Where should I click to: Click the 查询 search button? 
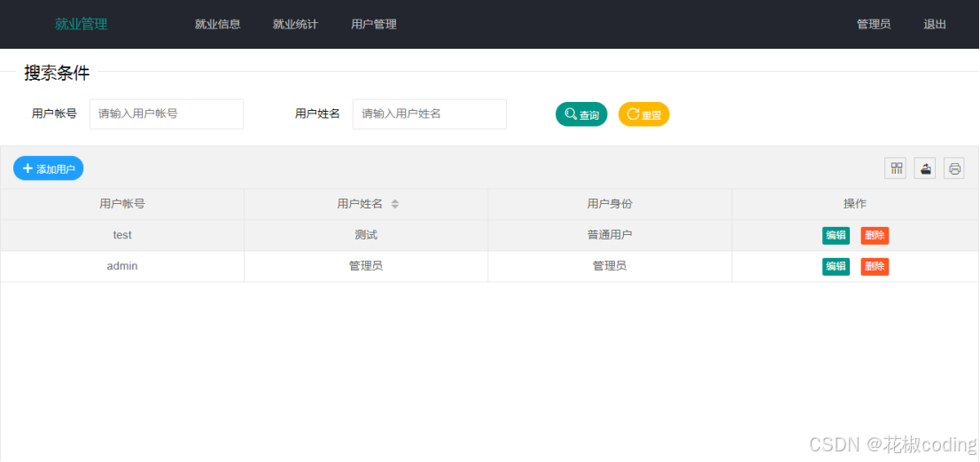(581, 114)
